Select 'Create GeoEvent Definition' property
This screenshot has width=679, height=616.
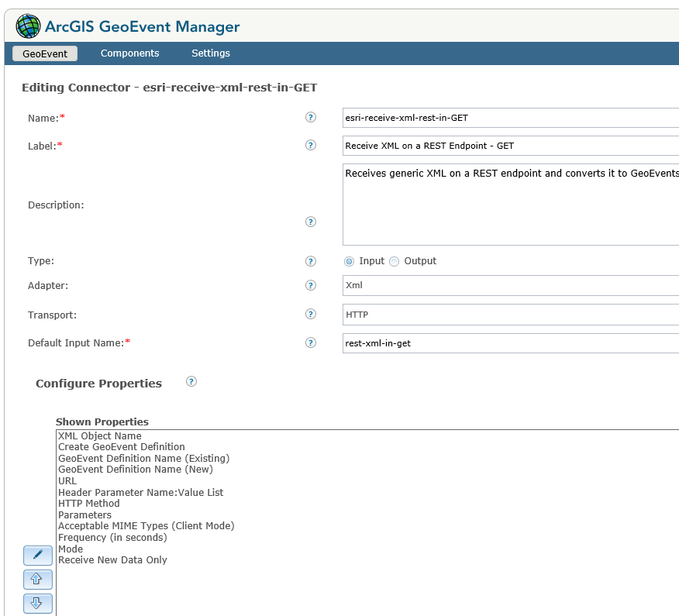[x=122, y=447]
